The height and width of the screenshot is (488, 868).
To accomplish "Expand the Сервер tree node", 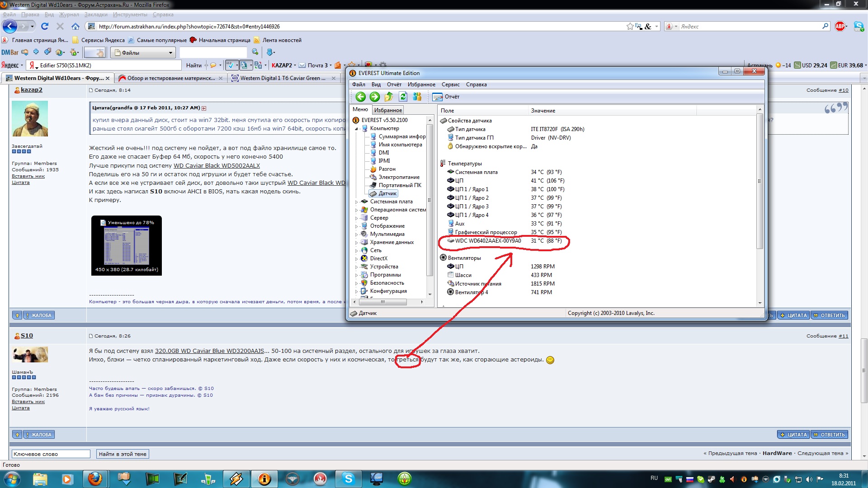I will click(356, 218).
